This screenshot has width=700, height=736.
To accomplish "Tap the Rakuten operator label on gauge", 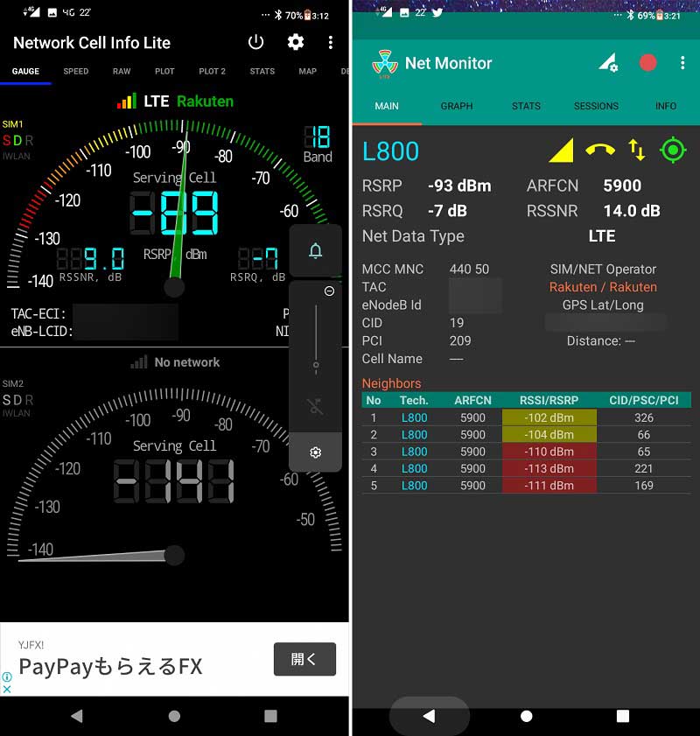I will 205,102.
